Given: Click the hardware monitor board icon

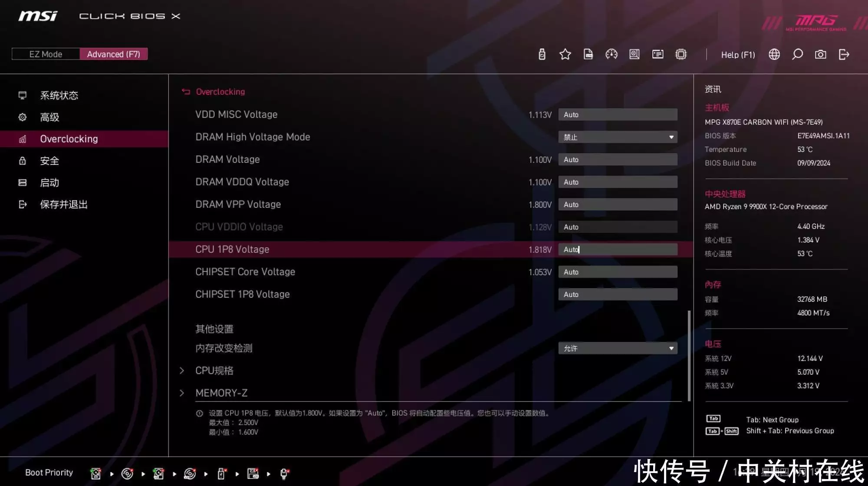Looking at the screenshot, I should 635,54.
